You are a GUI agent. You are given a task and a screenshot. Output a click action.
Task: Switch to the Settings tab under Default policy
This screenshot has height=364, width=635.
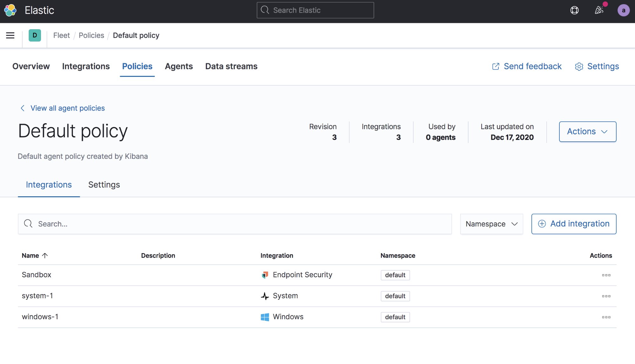(104, 185)
